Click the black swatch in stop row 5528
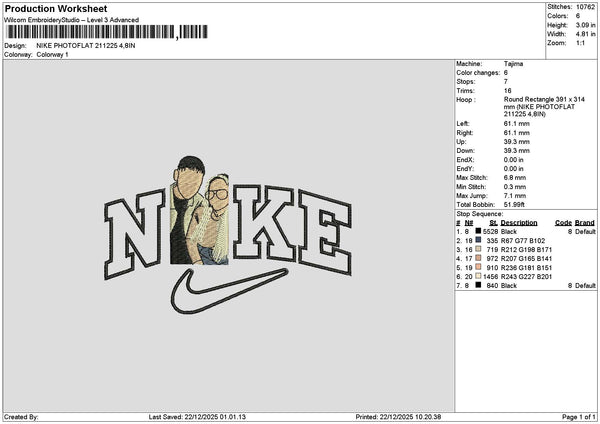The width and height of the screenshot is (600, 424). pyautogui.click(x=478, y=231)
